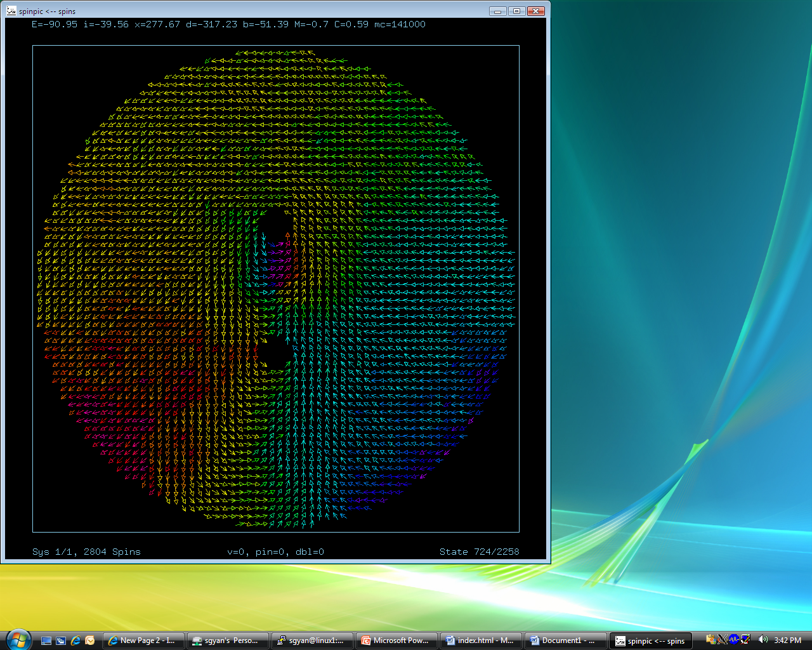Image resolution: width=812 pixels, height=650 pixels.
Task: Click the X server icon in system tray
Action: pyautogui.click(x=723, y=640)
